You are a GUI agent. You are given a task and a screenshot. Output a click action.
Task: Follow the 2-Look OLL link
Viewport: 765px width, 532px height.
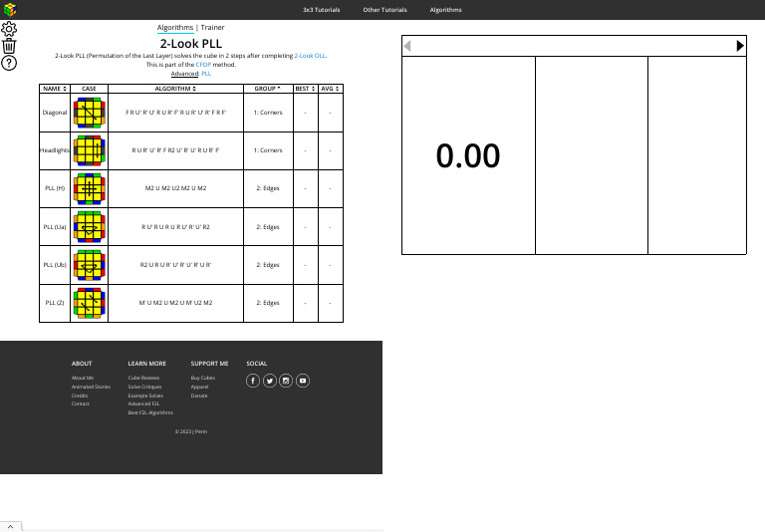(310, 56)
